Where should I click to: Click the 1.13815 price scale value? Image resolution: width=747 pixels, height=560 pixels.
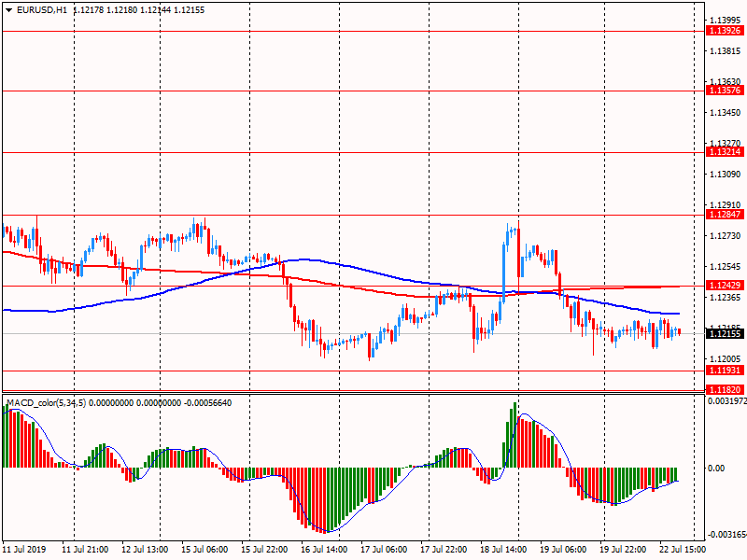pos(726,51)
